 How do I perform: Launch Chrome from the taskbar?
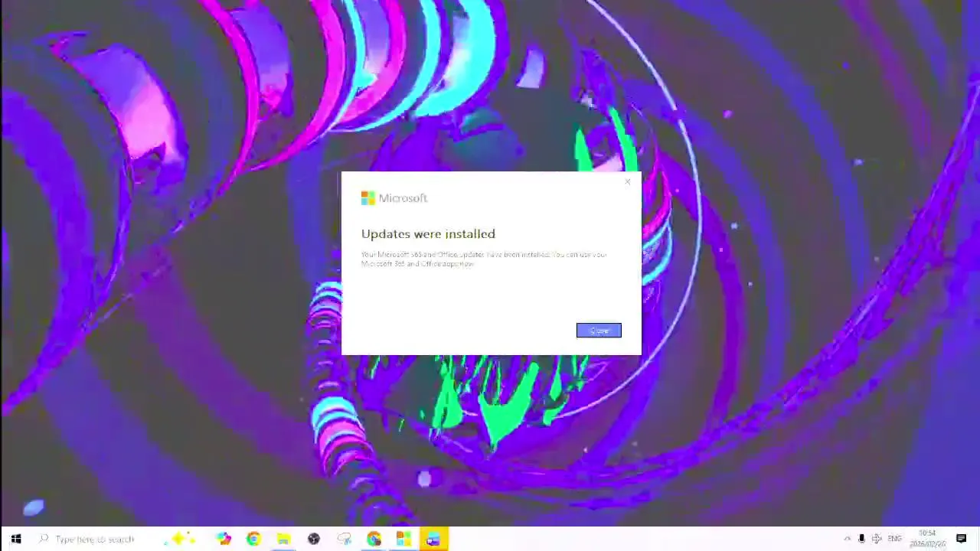click(x=253, y=539)
